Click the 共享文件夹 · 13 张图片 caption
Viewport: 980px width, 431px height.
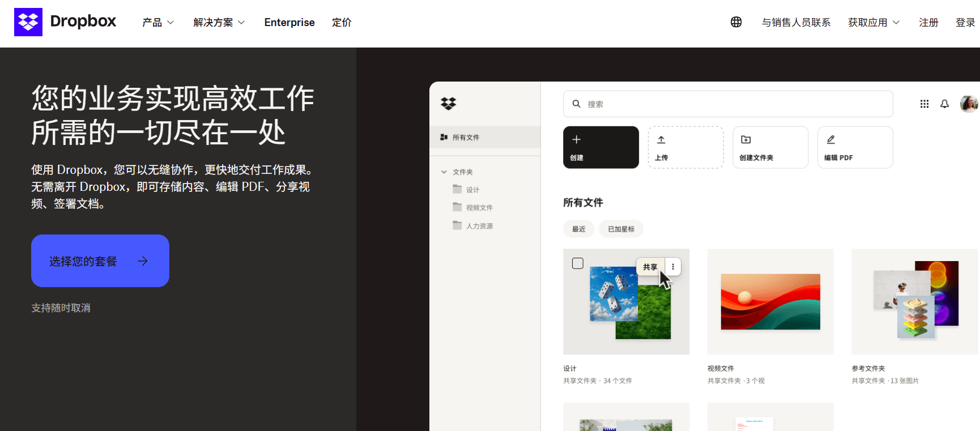885,381
